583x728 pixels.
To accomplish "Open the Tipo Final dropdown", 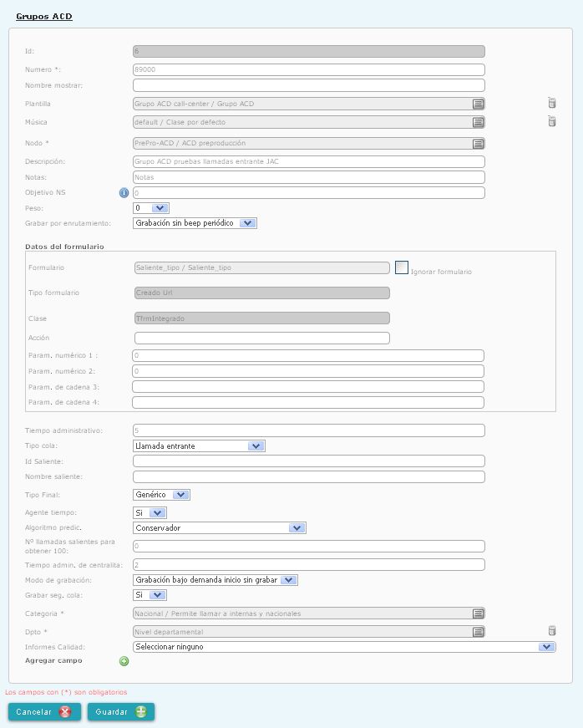I will (161, 495).
